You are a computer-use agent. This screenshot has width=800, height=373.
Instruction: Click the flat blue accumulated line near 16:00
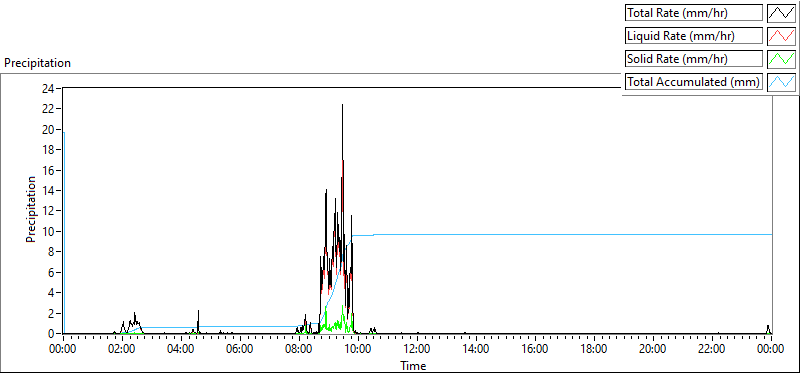pos(535,234)
